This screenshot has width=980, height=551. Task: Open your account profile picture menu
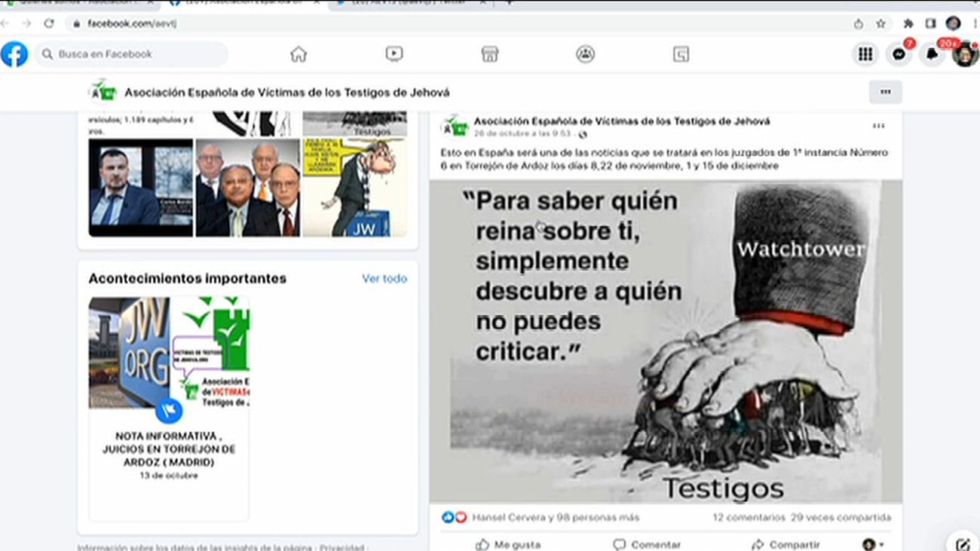[x=964, y=54]
